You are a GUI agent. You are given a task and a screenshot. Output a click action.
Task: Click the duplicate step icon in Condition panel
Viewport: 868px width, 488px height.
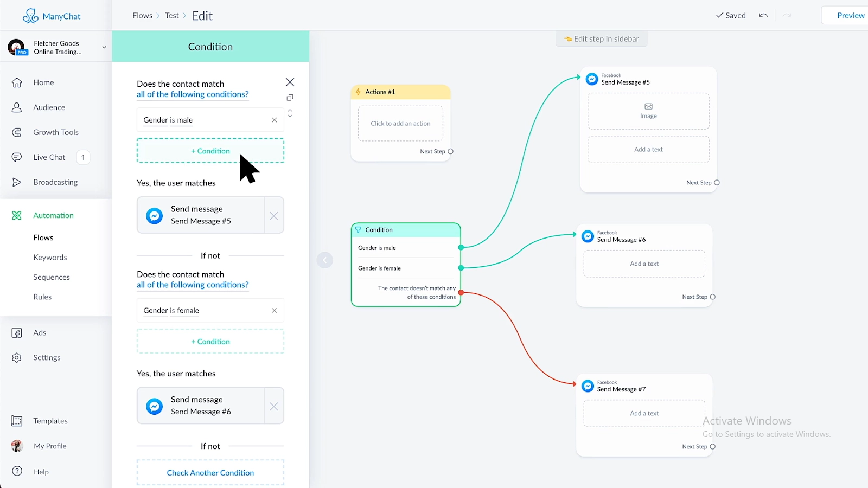pyautogui.click(x=290, y=98)
